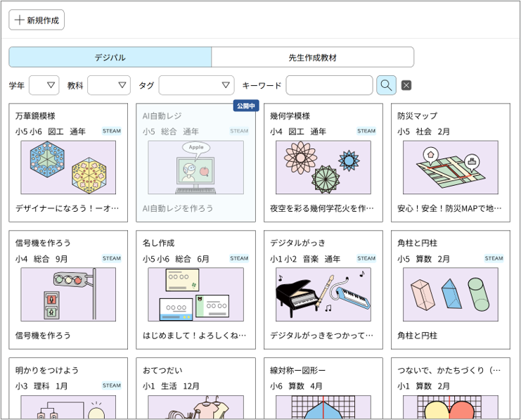Click the 新規作成 button

[x=37, y=20]
